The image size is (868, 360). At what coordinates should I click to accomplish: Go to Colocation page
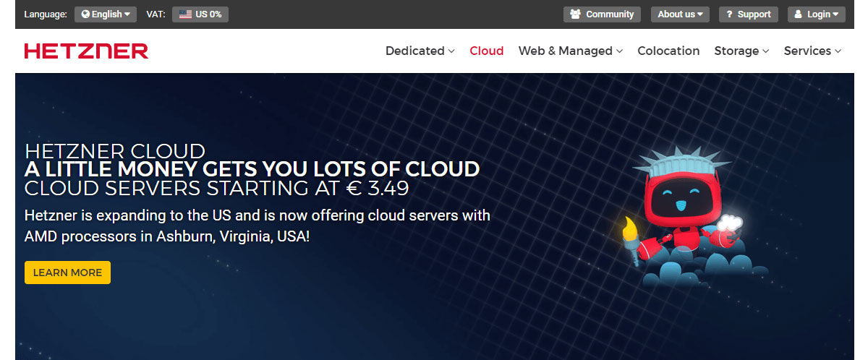click(668, 51)
